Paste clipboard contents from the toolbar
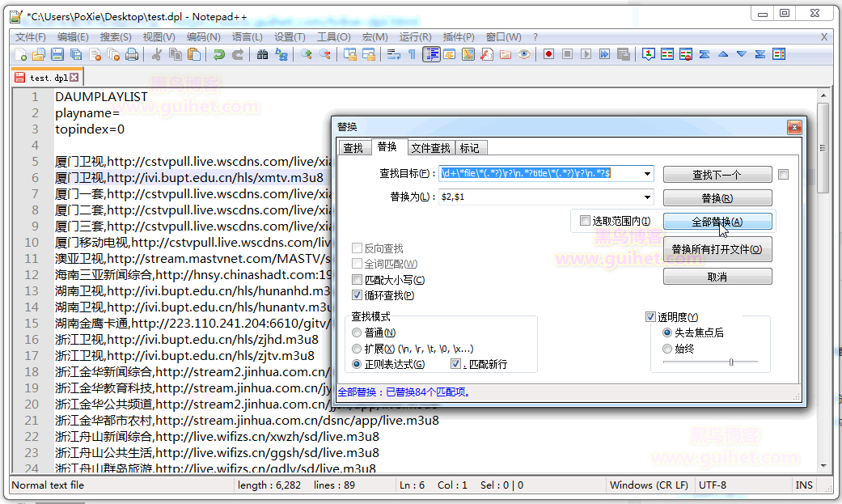Viewport: 842px width, 504px height. click(x=194, y=54)
